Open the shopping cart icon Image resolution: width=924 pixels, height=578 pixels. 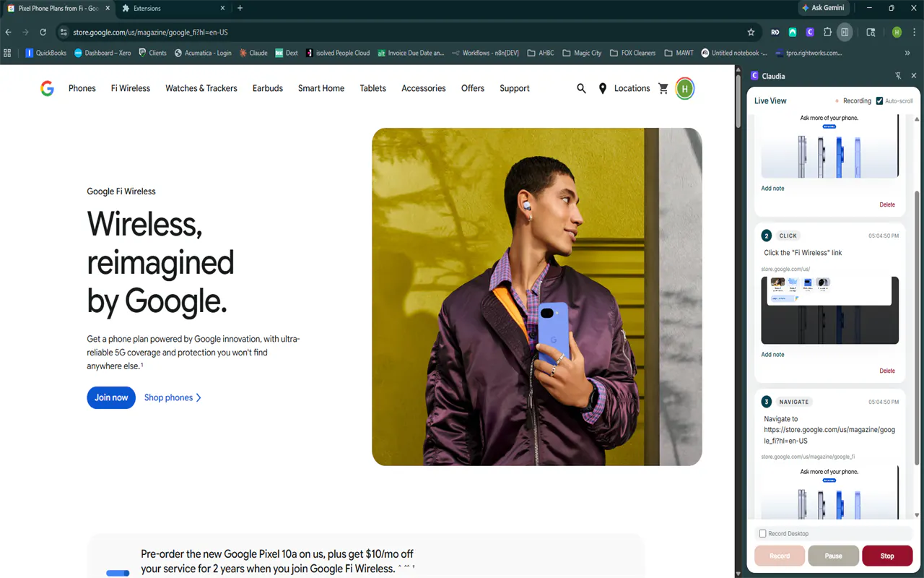point(663,88)
